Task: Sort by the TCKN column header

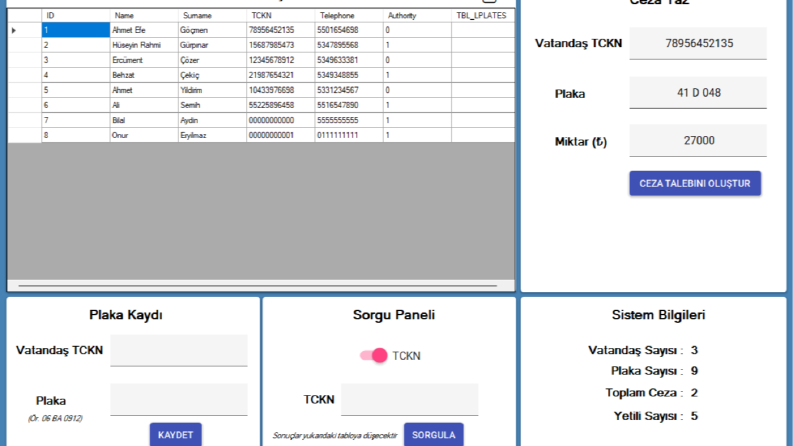Action: tap(280, 16)
